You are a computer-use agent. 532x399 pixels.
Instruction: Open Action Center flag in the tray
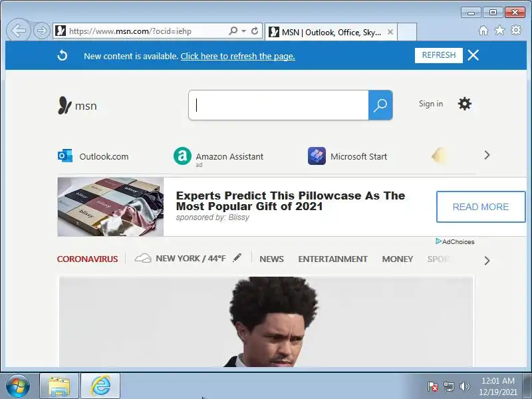pos(433,386)
